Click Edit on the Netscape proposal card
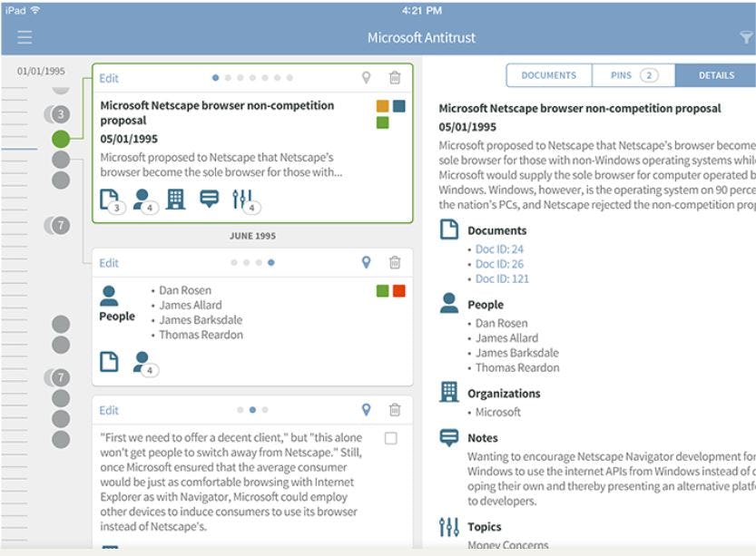Image resolution: width=756 pixels, height=556 pixels. point(108,78)
